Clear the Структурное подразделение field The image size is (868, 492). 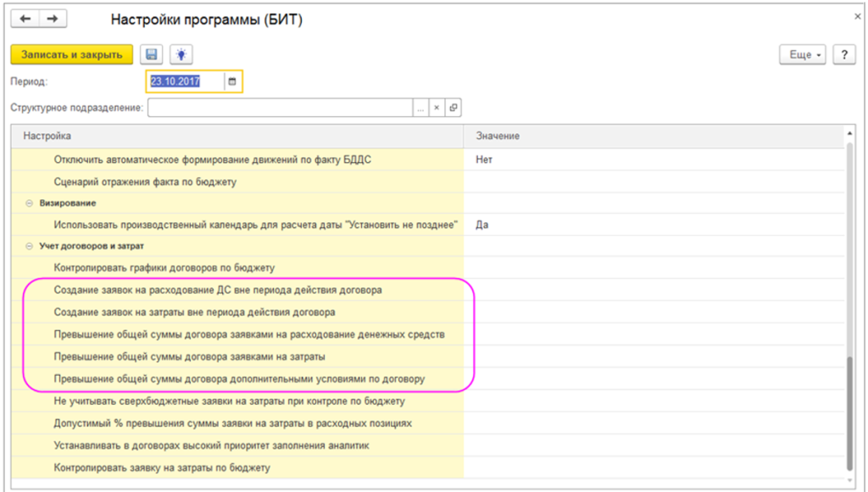pos(437,108)
